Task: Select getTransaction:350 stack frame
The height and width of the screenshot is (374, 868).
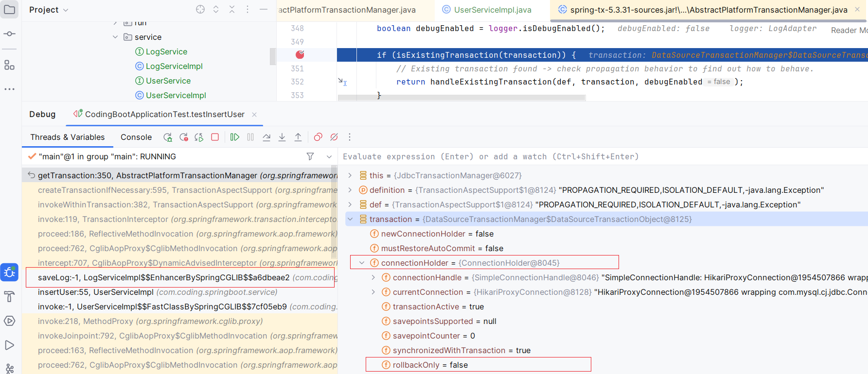Action: pos(180,175)
